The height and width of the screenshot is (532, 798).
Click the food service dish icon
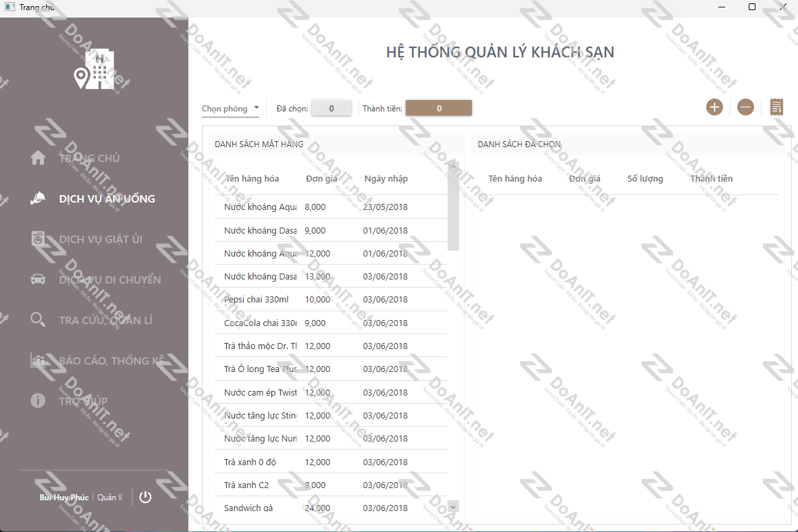pos(38,198)
